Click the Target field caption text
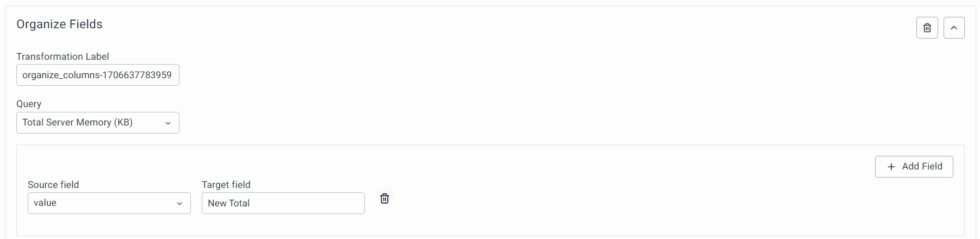The image size is (980, 239). click(226, 185)
